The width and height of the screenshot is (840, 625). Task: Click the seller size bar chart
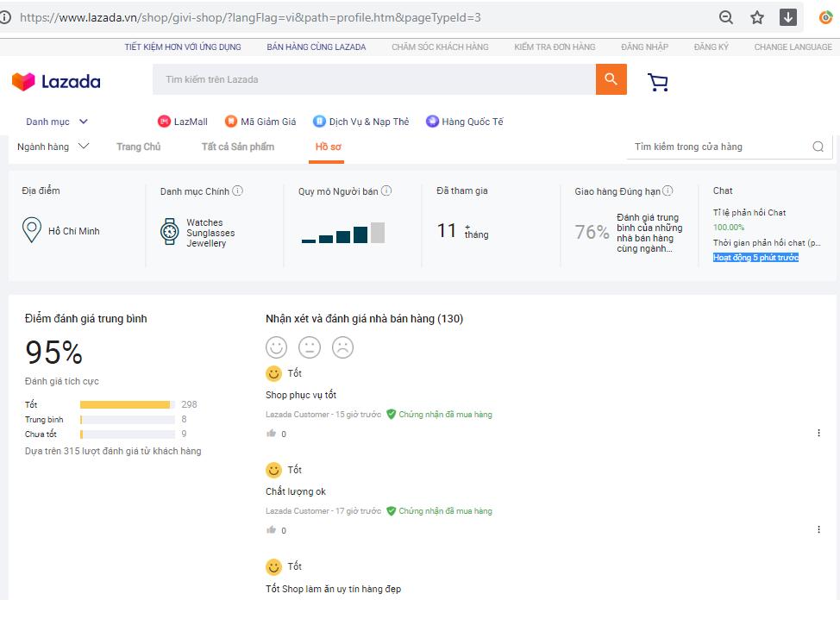tap(343, 233)
